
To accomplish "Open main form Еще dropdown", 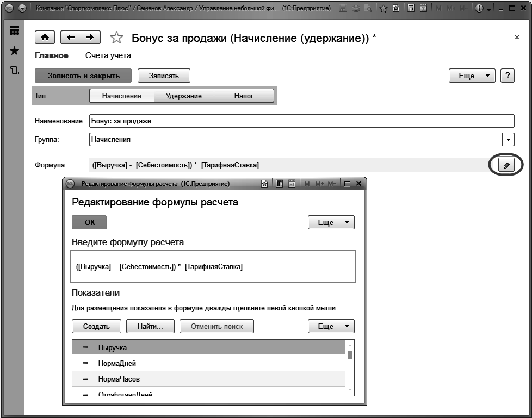I will (x=472, y=76).
